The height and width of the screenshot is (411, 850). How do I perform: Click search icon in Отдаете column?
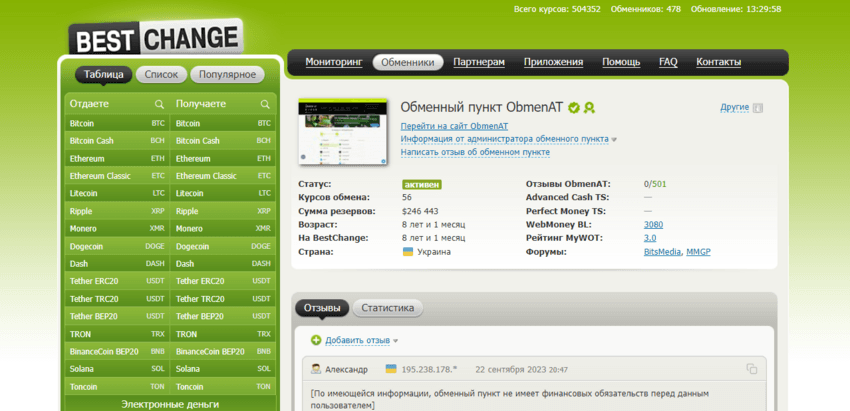(x=159, y=104)
